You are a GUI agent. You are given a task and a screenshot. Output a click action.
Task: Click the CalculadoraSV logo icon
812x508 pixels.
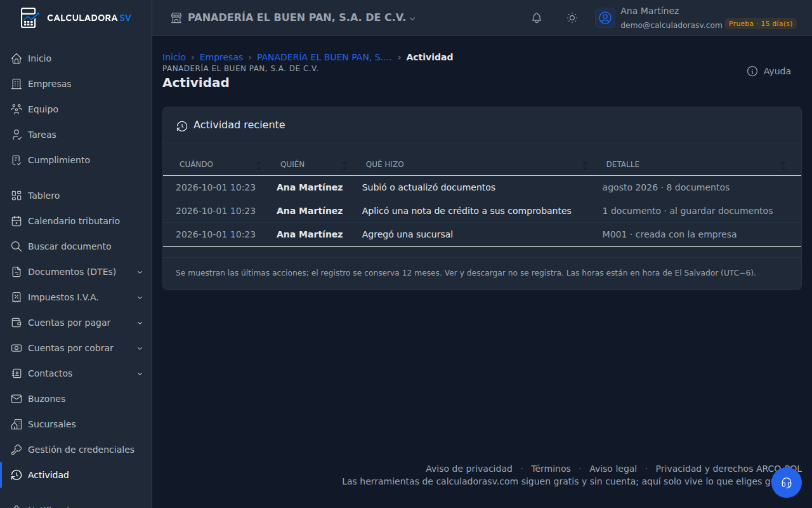click(29, 18)
